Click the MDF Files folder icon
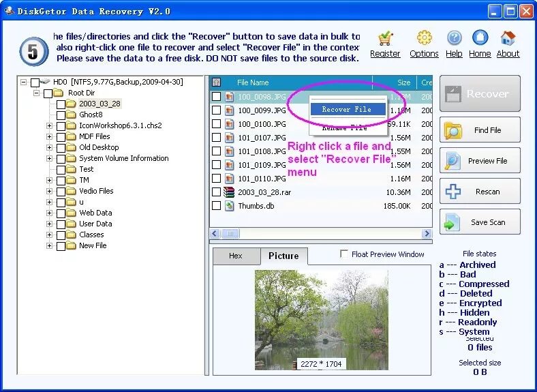The width and height of the screenshot is (537, 392). coord(71,136)
